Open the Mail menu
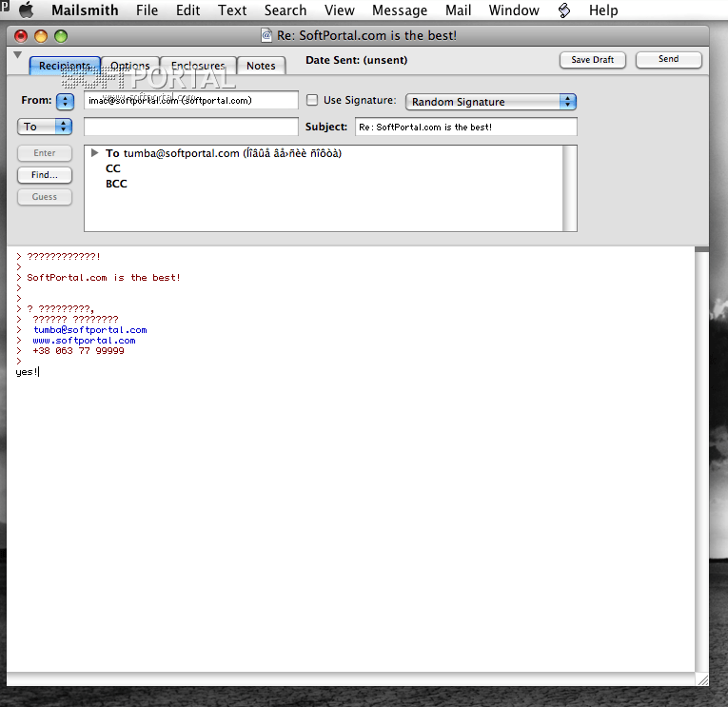Image resolution: width=728 pixels, height=707 pixels. click(x=459, y=10)
